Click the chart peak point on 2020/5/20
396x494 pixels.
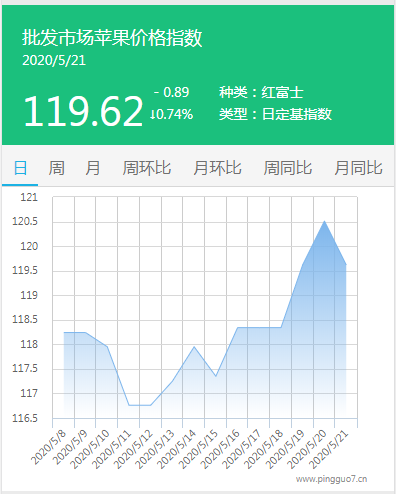pyautogui.click(x=324, y=221)
